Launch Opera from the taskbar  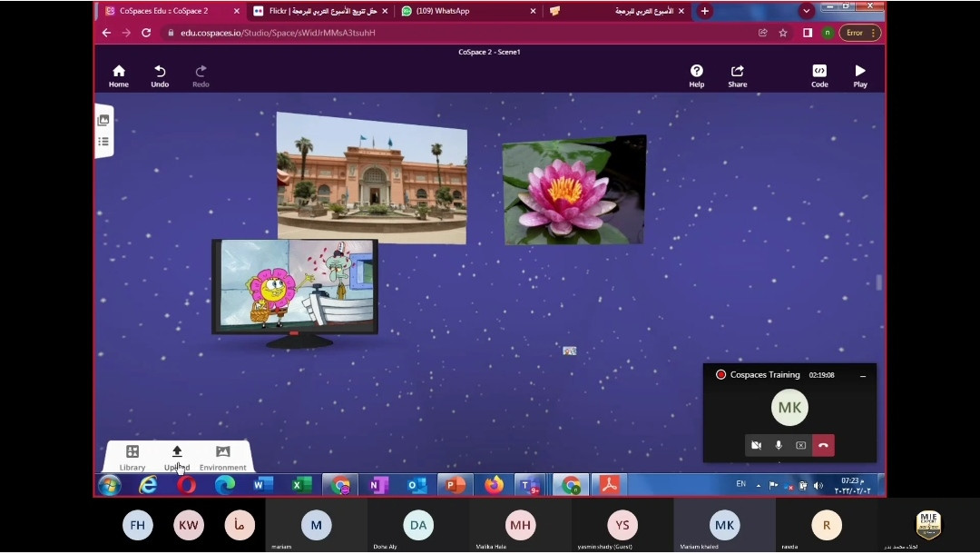pos(186,485)
